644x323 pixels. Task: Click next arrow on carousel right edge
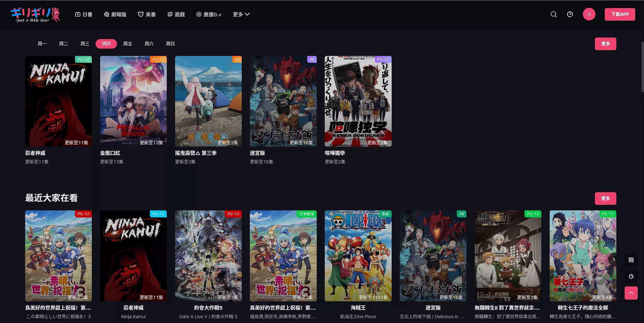pos(614,259)
